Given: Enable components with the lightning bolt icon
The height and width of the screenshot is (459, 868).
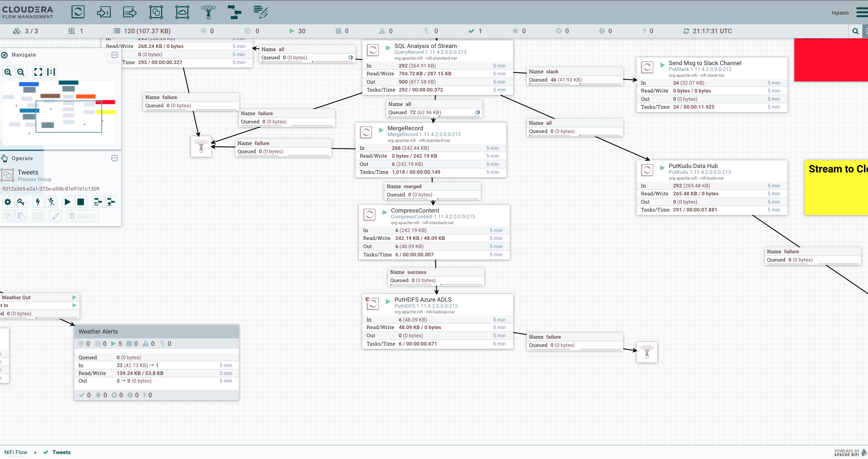Looking at the screenshot, I should [38, 202].
